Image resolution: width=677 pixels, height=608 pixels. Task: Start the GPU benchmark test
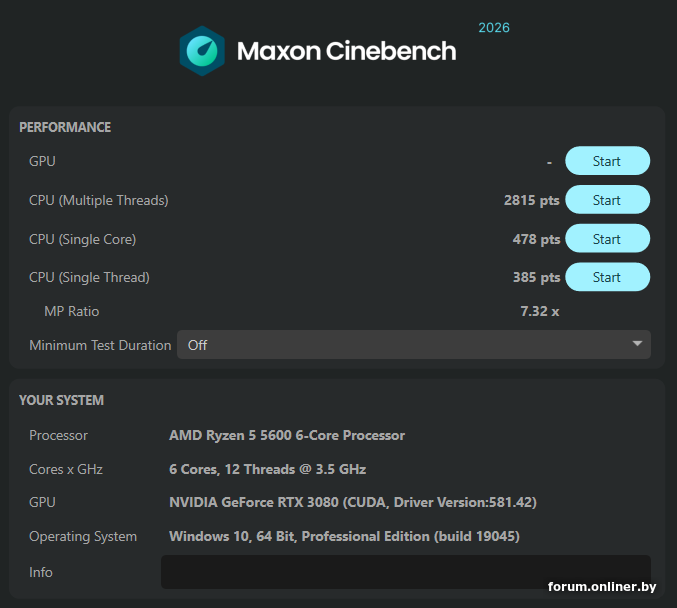tap(607, 161)
